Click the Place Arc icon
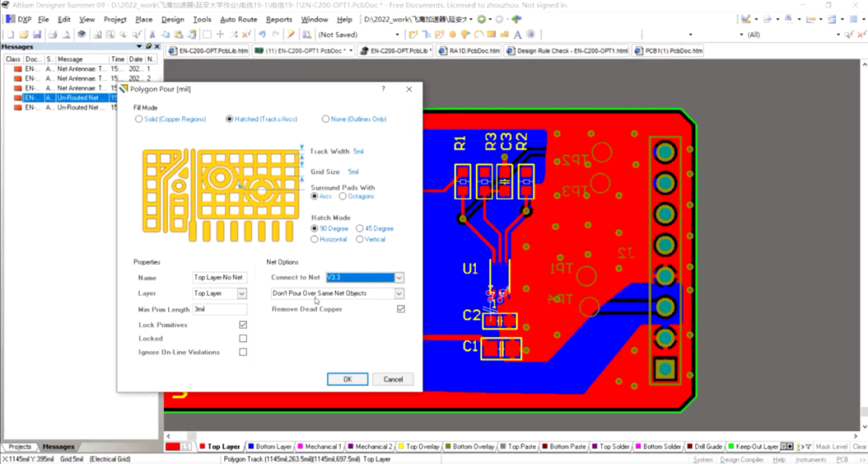Image resolution: width=868 pixels, height=464 pixels. (x=478, y=35)
